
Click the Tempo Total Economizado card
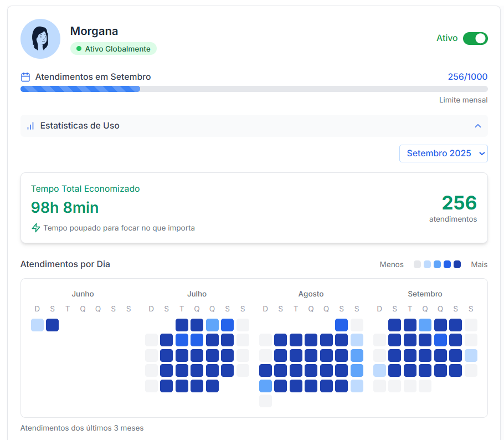254,208
